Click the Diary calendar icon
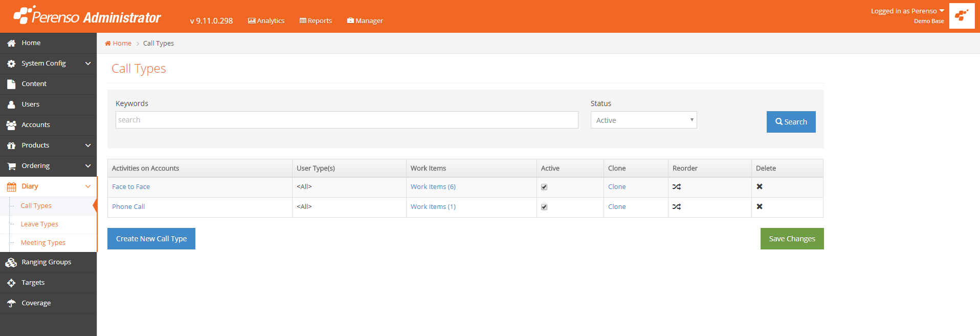Screen dimensions: 980x336 (x=11, y=187)
